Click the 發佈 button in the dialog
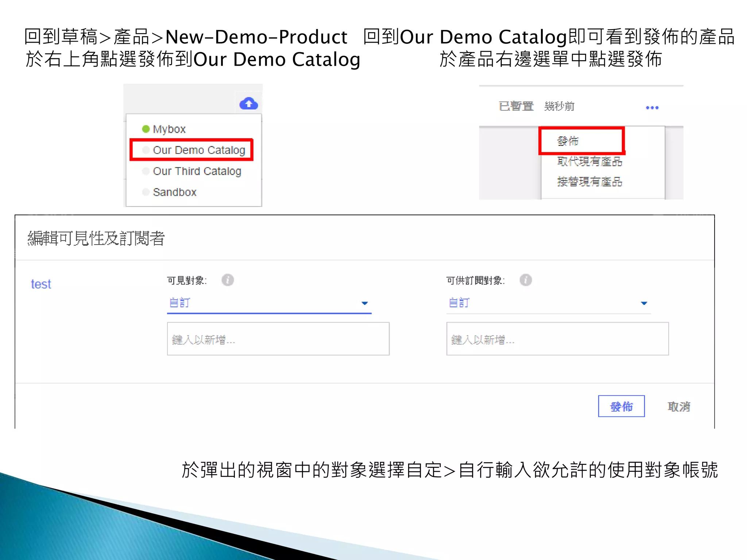 [x=622, y=406]
